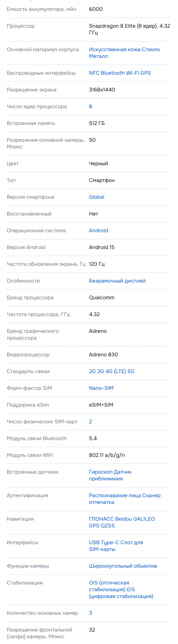Click the Global smartphone version link
The width and height of the screenshot is (178, 644).
96,197
